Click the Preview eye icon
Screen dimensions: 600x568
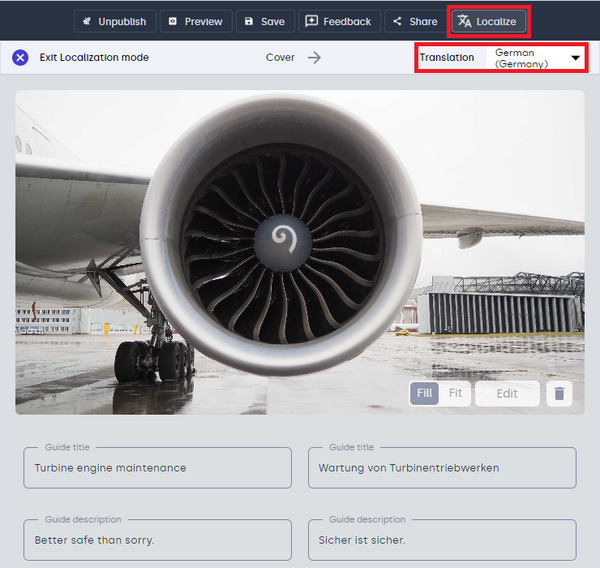174,21
